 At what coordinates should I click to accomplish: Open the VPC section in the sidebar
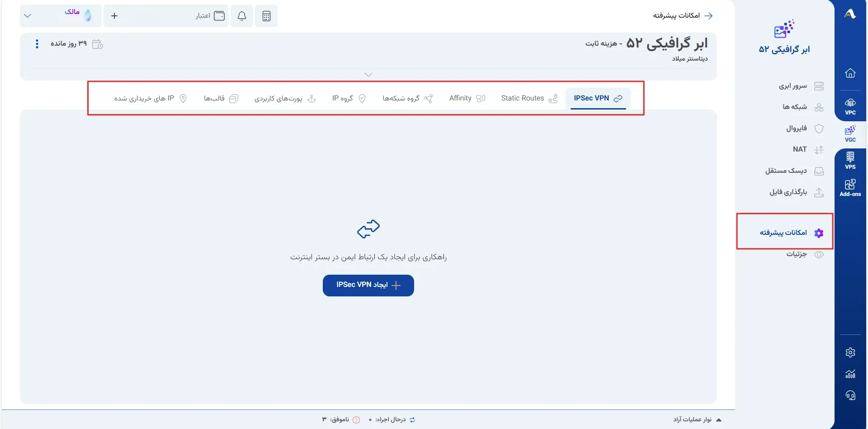(x=850, y=107)
